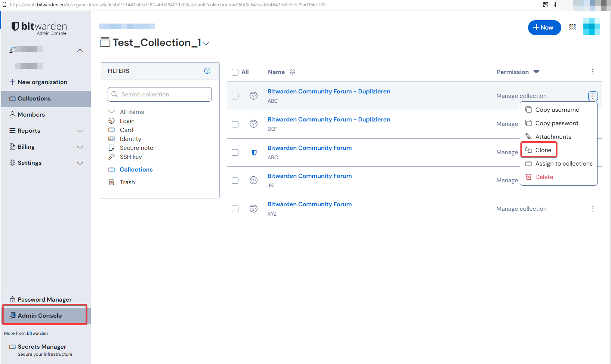Image resolution: width=611 pixels, height=364 pixels.
Task: Click the Permission column header
Action: point(513,72)
